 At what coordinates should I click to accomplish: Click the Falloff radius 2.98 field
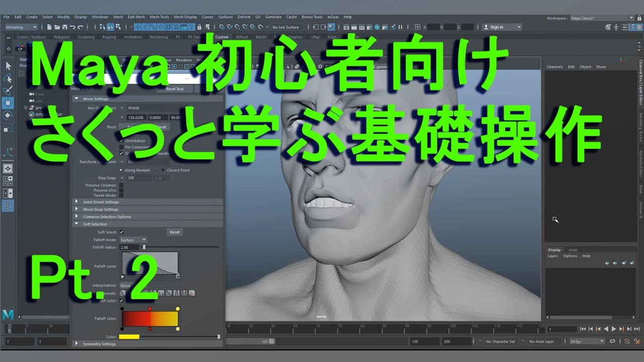[x=130, y=247]
